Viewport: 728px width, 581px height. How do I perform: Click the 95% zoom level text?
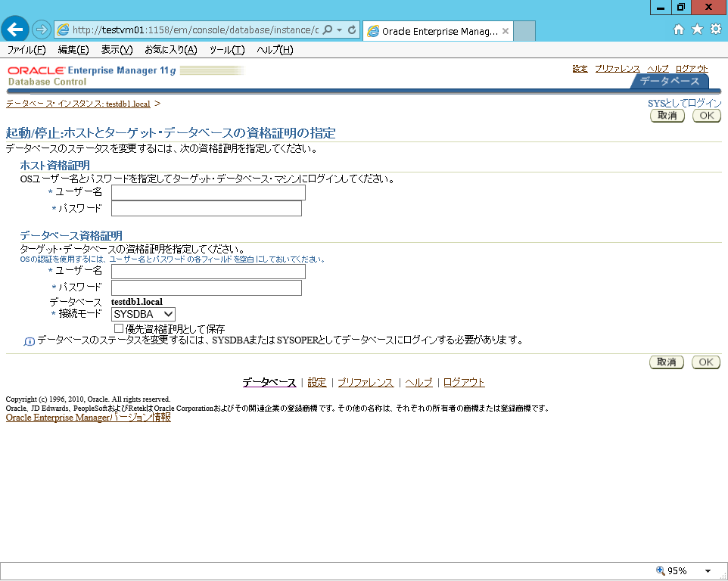click(677, 571)
